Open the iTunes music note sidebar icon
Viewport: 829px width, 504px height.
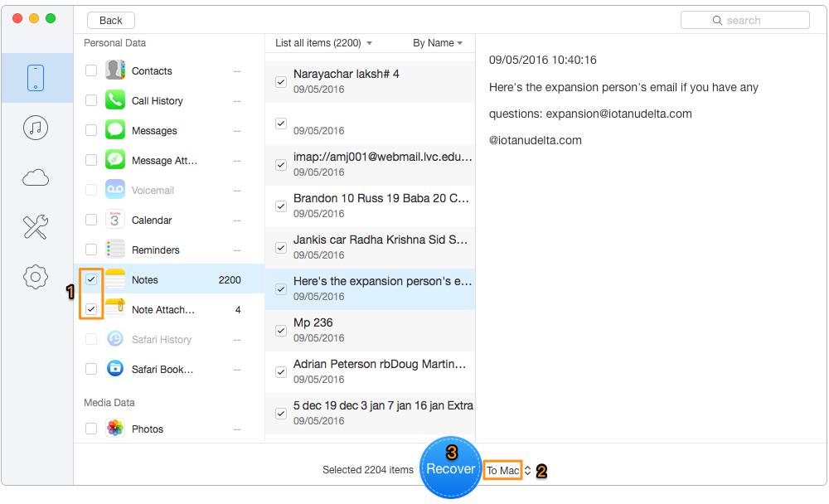point(36,128)
